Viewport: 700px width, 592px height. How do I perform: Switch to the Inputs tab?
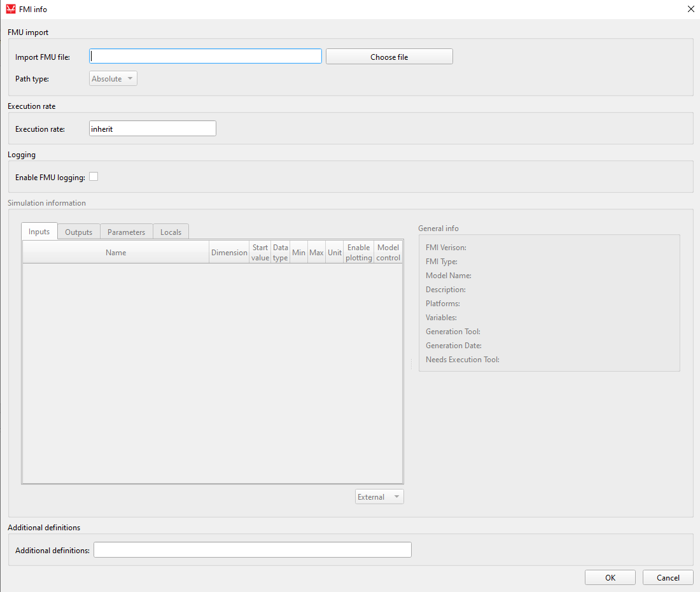pos(39,232)
